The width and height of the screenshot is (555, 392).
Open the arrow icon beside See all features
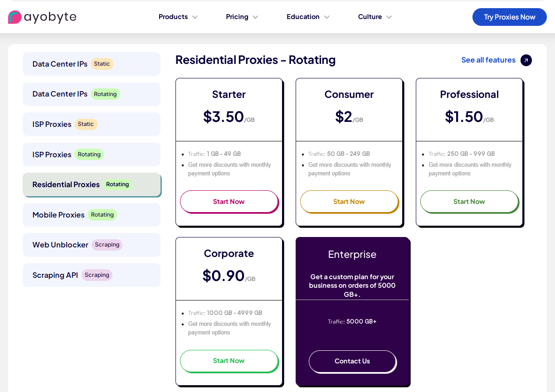click(526, 60)
